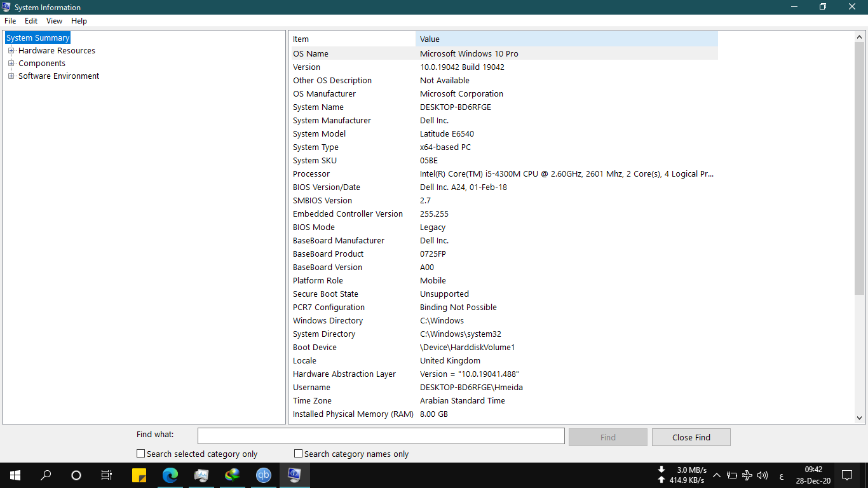Image resolution: width=868 pixels, height=488 pixels.
Task: Click 'Dell Inc. A24, 01-Feb-18' value
Action: coord(463,187)
